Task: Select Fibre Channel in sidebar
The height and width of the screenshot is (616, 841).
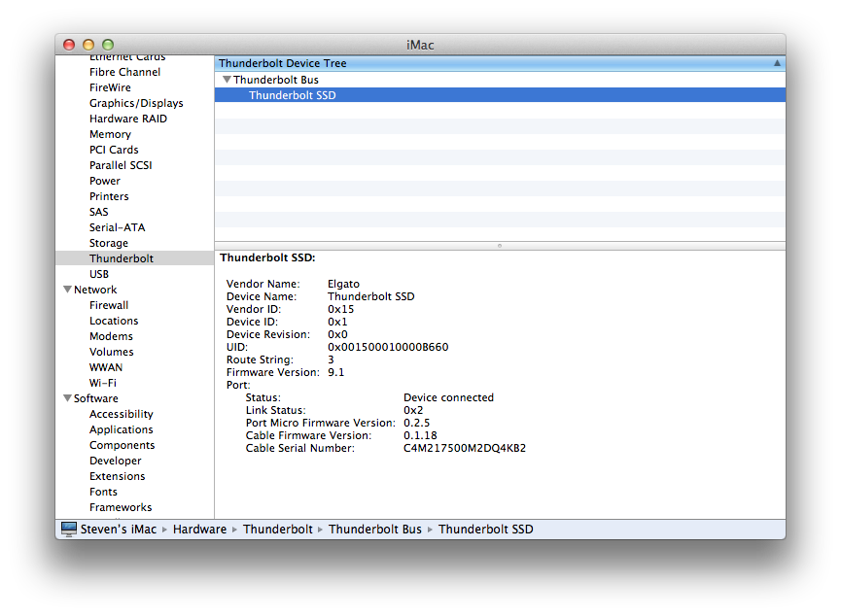Action: (x=124, y=72)
